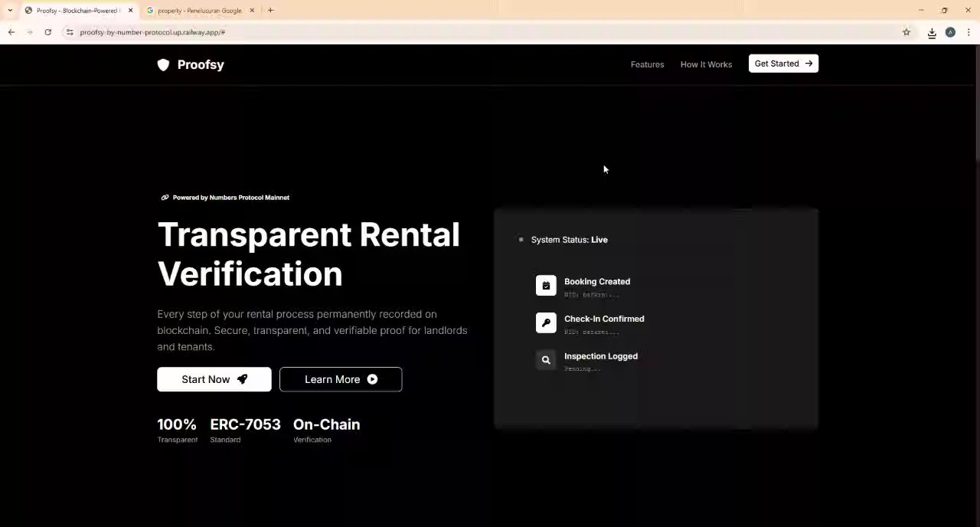Click the ERC-7053 stat text
The width and height of the screenshot is (980, 527).
click(x=245, y=424)
